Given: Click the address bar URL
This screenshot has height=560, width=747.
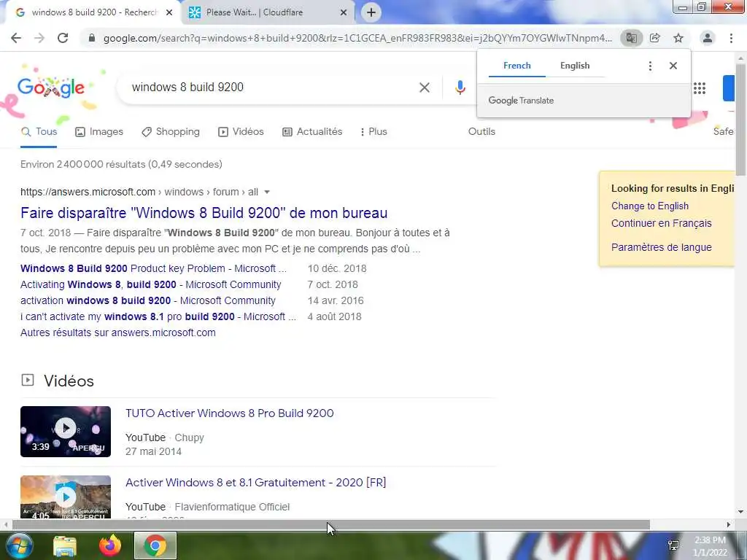Looking at the screenshot, I should tap(357, 38).
